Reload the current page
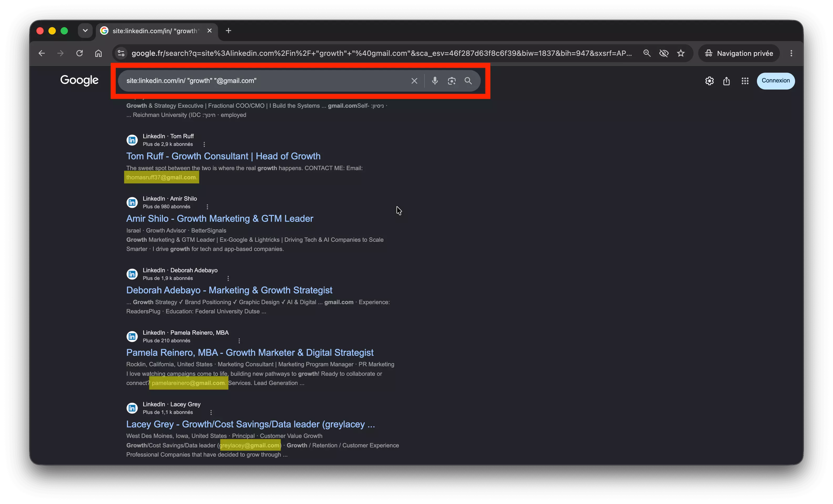833x504 pixels. click(80, 53)
